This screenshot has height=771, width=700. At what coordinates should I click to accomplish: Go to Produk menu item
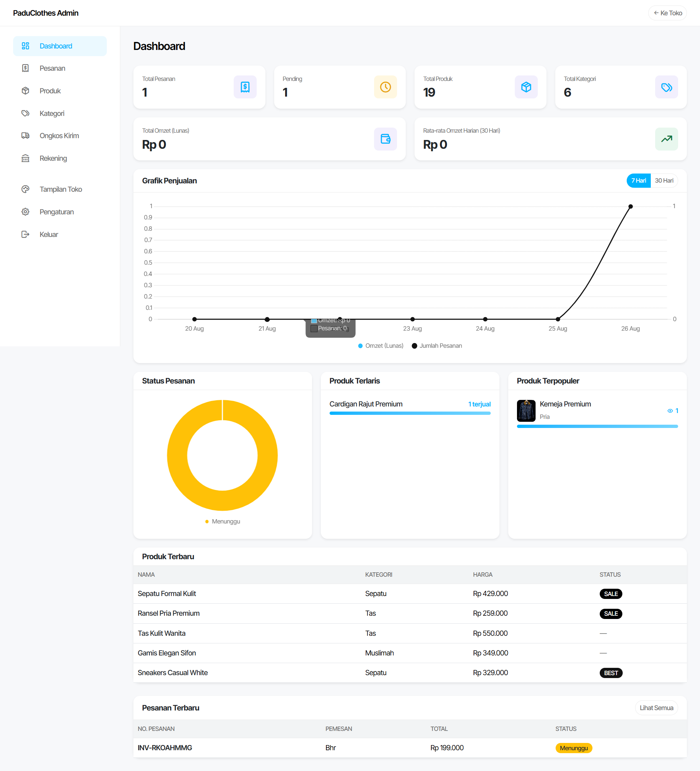pos(60,91)
